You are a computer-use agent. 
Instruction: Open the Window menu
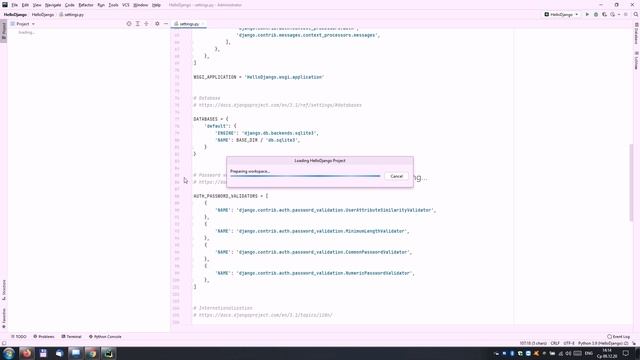[141, 5]
